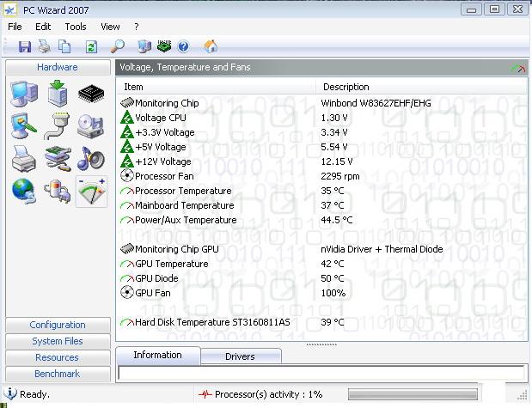The height and width of the screenshot is (408, 532).
Task: Click Processor(s) activity status bar text
Action: (x=268, y=394)
